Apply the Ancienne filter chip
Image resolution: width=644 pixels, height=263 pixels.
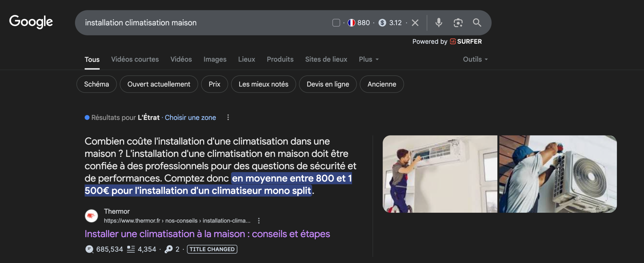coord(382,84)
